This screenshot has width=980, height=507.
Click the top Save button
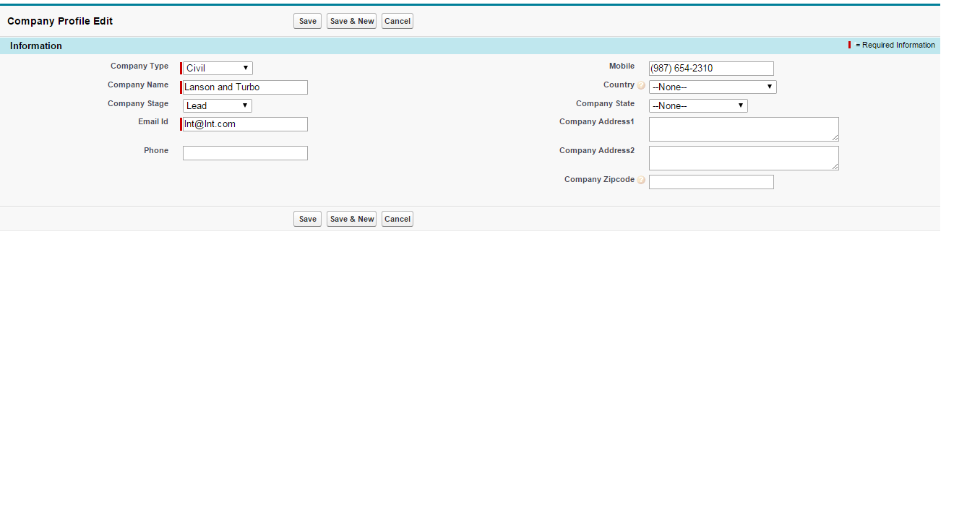(x=307, y=21)
